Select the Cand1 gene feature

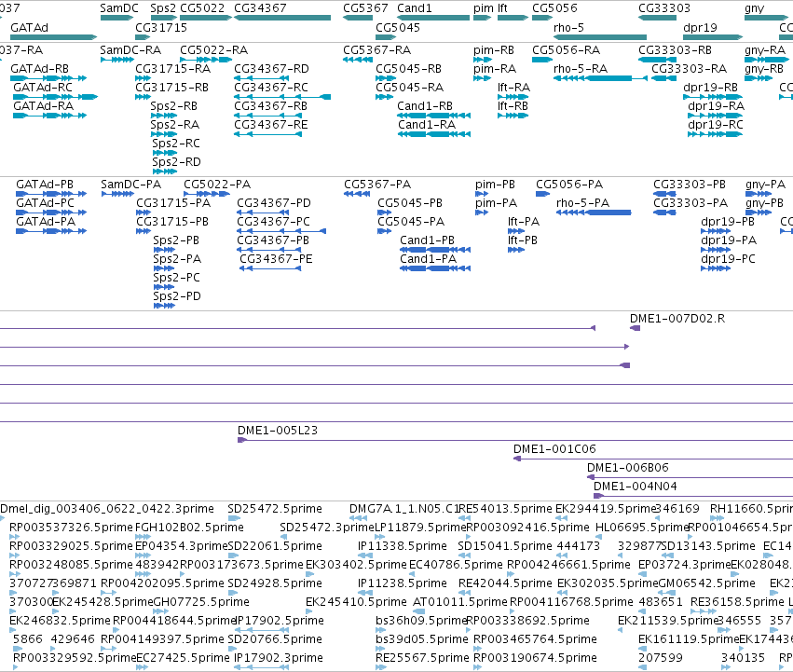pos(433,18)
